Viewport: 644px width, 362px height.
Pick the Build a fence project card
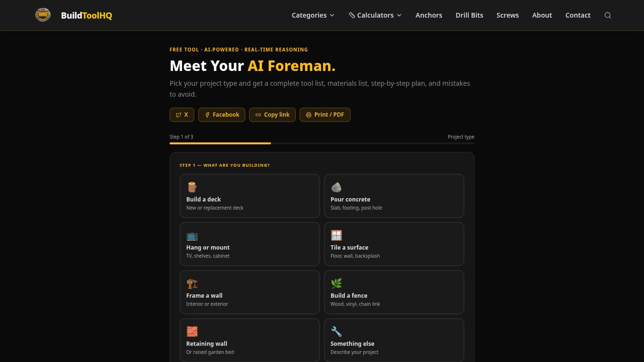[x=394, y=292]
